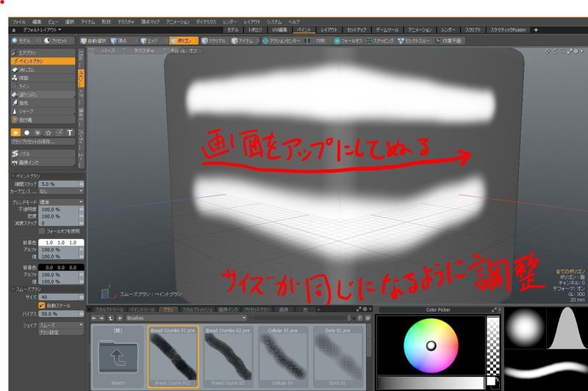Add a new layout tab with the plus button
This screenshot has width=588, height=391.
coord(536,29)
